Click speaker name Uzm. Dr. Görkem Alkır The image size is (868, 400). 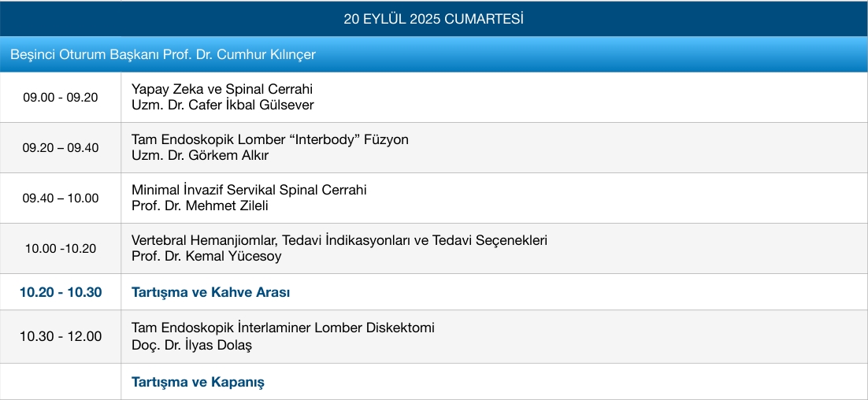[200, 155]
